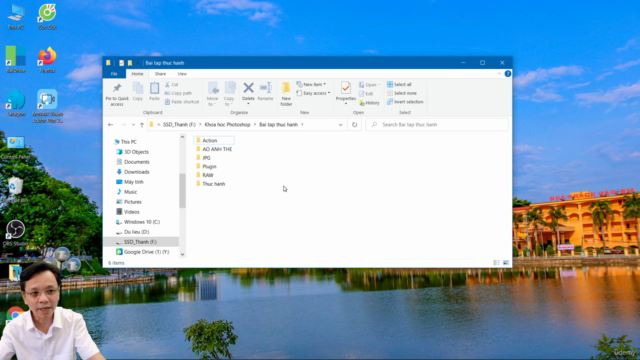Viewport: 640px width, 360px height.
Task: Click Copy path command
Action: 178,93
